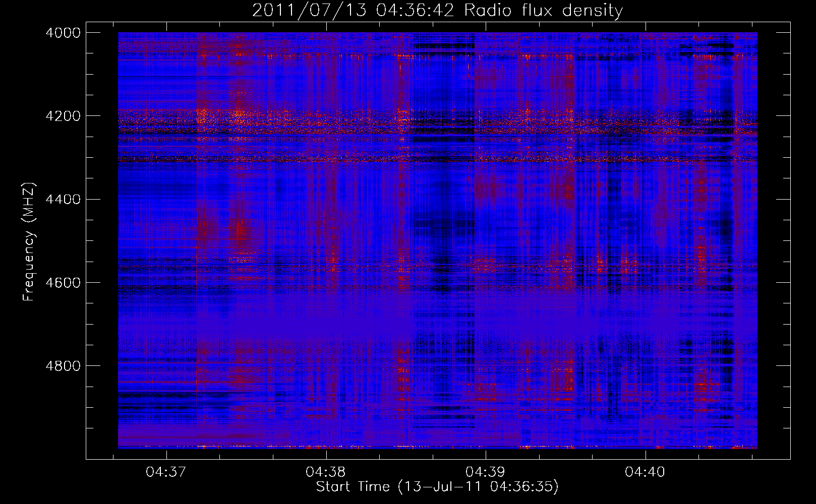Click the "Frequency (MHZ)" axis label
The width and height of the screenshot is (816, 504).
(29, 242)
